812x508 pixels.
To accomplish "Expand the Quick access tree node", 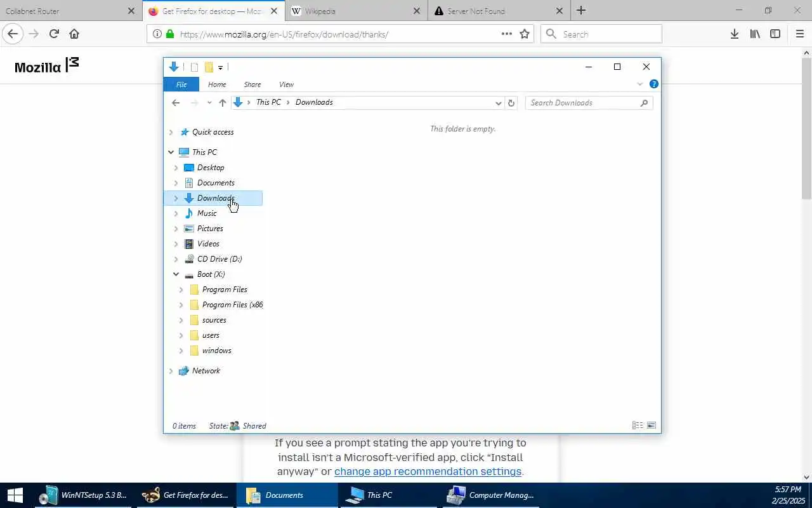I will pyautogui.click(x=171, y=132).
